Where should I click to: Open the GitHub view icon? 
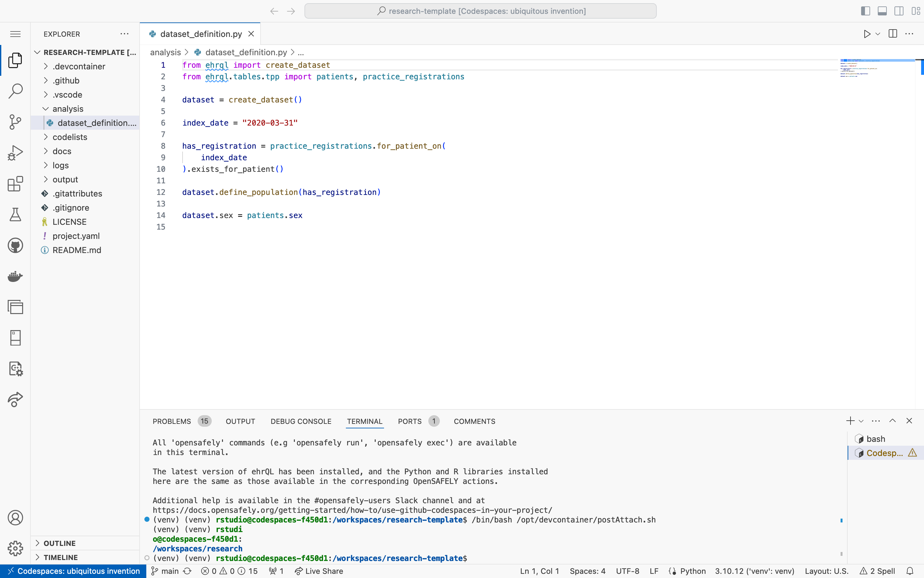click(x=15, y=245)
